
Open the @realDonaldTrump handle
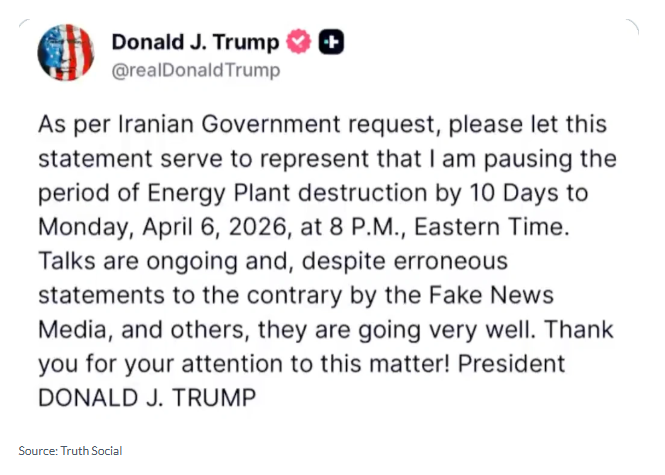196,70
